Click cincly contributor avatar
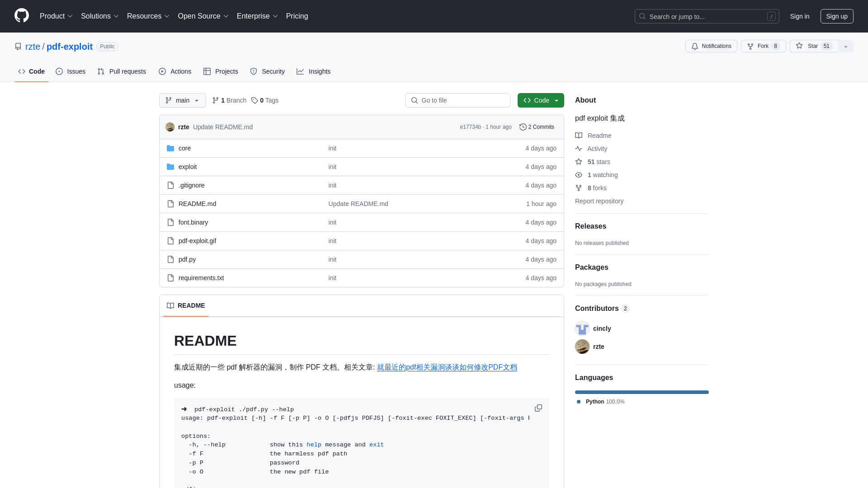This screenshot has width=868, height=488. point(582,328)
